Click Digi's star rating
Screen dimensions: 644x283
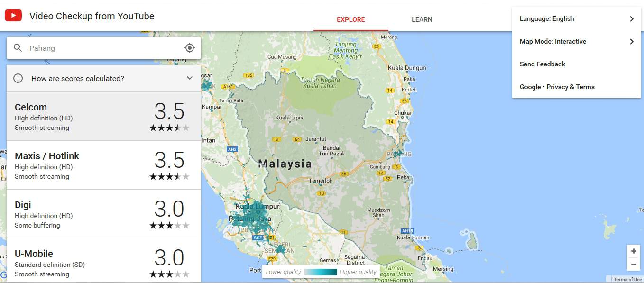[169, 226]
